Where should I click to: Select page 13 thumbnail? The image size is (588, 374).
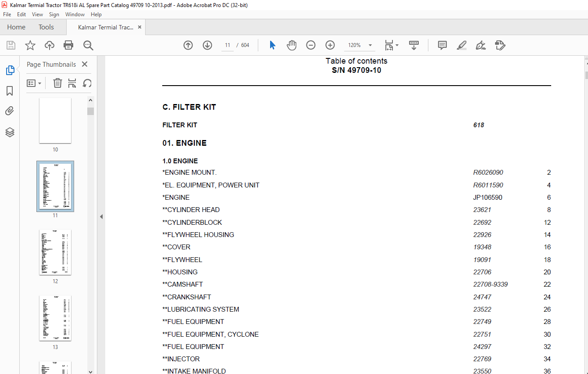(x=55, y=318)
